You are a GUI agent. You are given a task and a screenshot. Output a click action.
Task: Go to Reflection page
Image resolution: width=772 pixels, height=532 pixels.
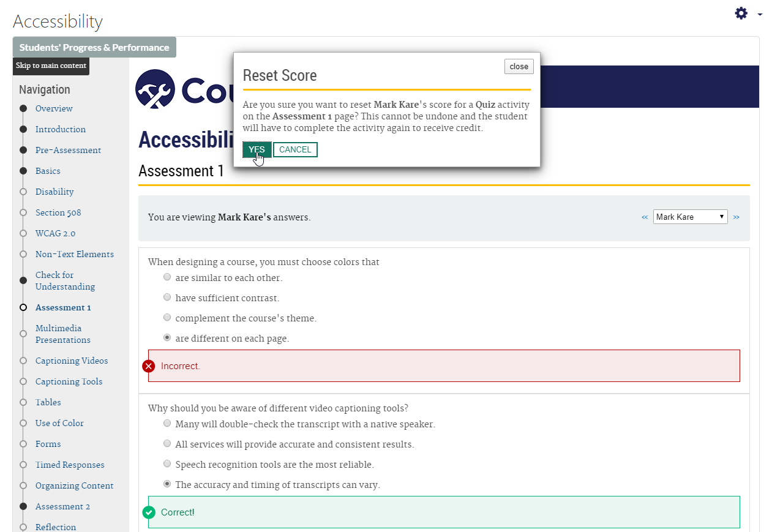(x=56, y=527)
